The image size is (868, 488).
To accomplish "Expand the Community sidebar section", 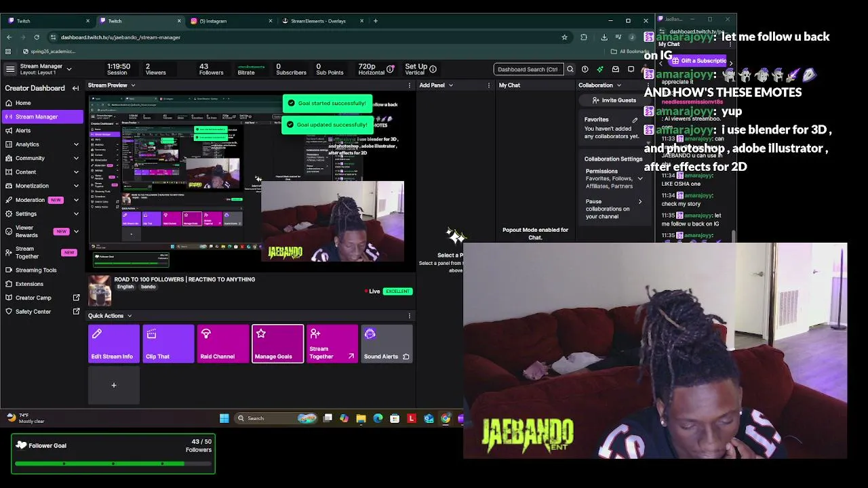I will point(76,158).
